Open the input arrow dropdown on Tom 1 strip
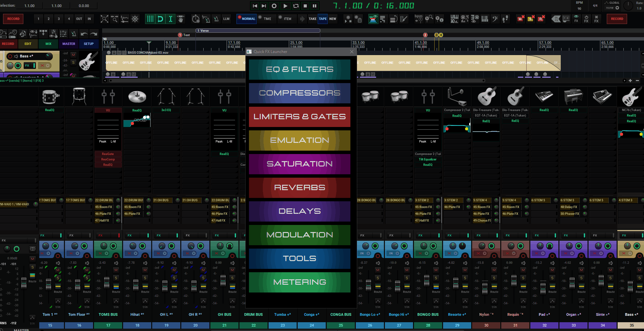Viewport: 644px width, 331px height. pyautogui.click(x=48, y=253)
